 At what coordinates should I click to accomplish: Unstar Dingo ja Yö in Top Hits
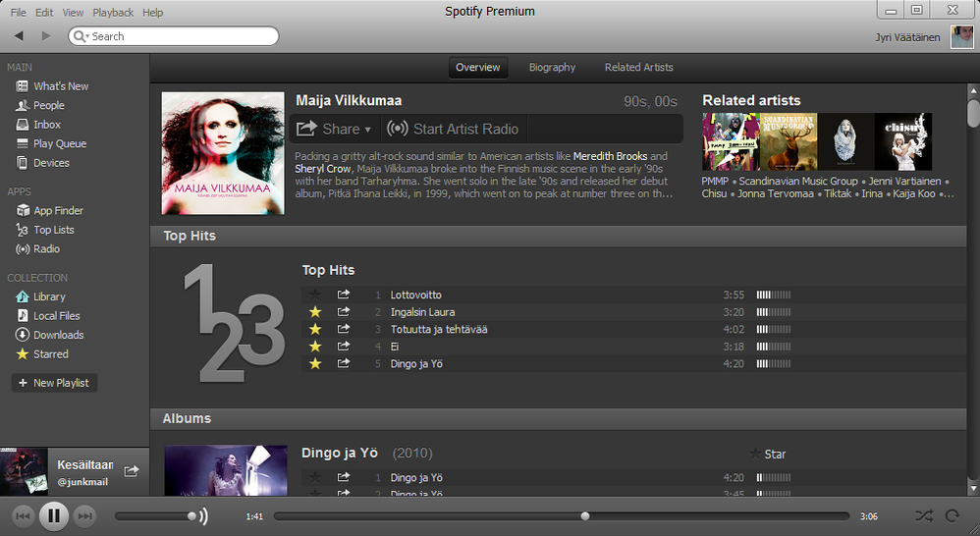click(315, 363)
